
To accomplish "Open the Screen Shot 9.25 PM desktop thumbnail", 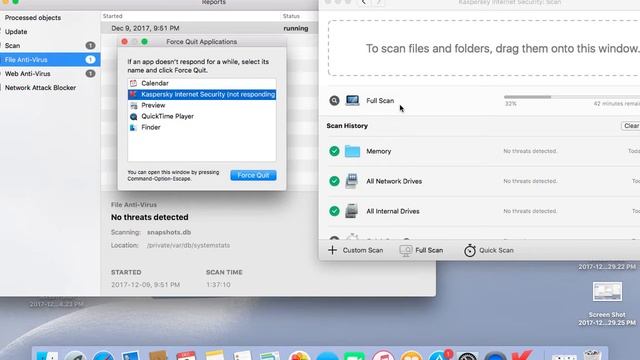I will click(x=607, y=291).
